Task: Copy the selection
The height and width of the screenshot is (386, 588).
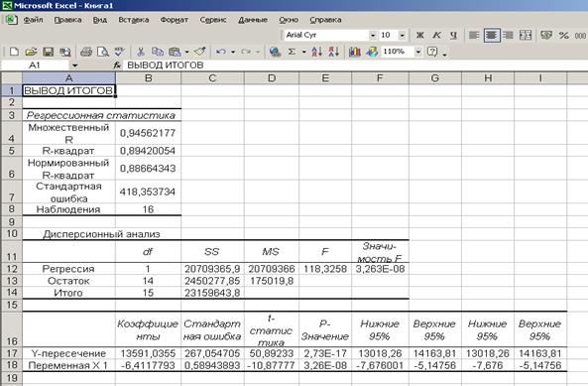Action: point(158,52)
